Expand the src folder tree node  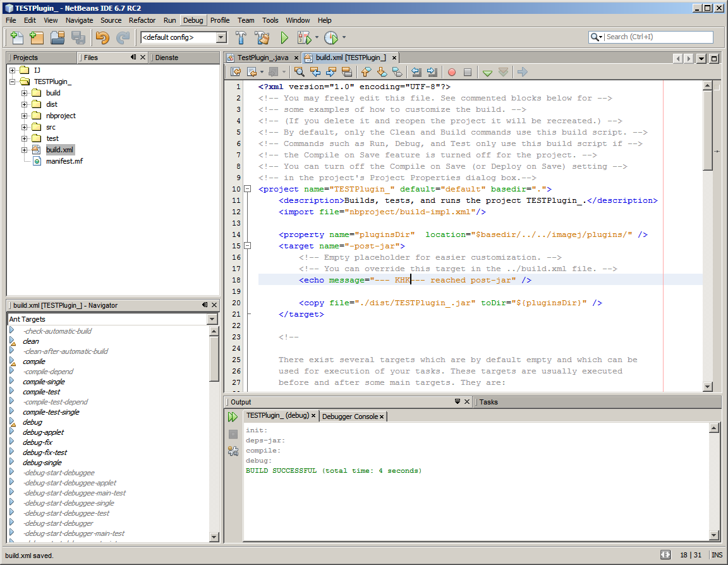[25, 127]
